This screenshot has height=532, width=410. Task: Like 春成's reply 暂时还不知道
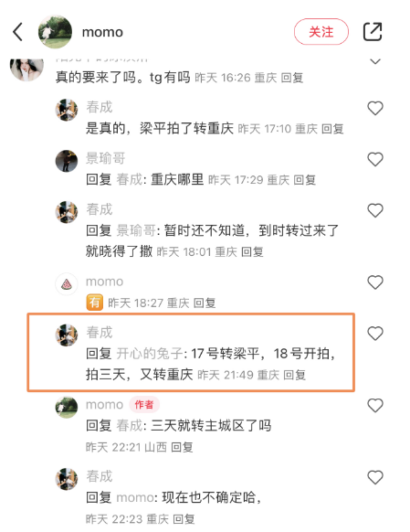(375, 210)
